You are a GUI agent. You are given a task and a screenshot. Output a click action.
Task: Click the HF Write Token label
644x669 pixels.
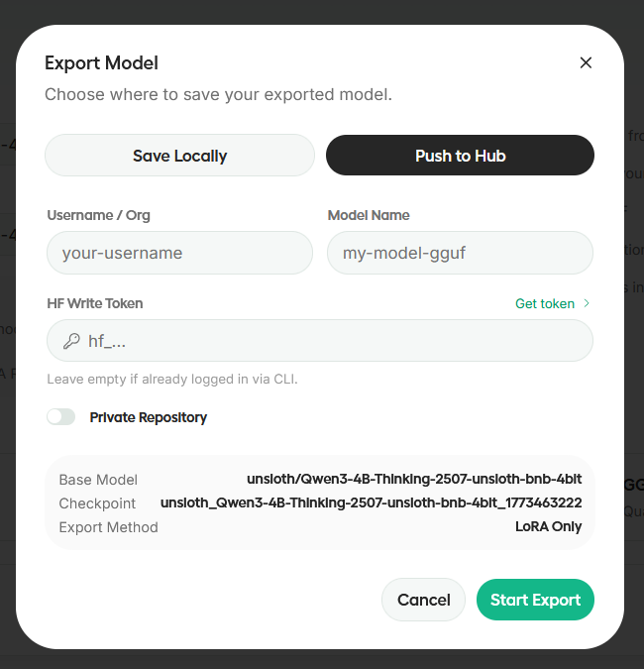(95, 303)
